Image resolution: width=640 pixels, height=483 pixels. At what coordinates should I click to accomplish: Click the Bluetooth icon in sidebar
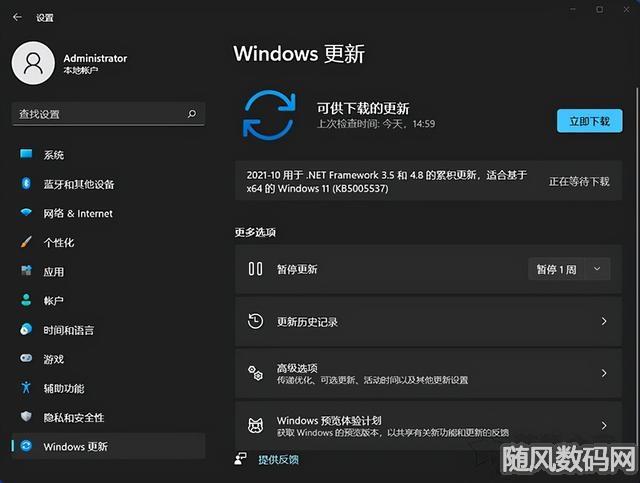26,183
